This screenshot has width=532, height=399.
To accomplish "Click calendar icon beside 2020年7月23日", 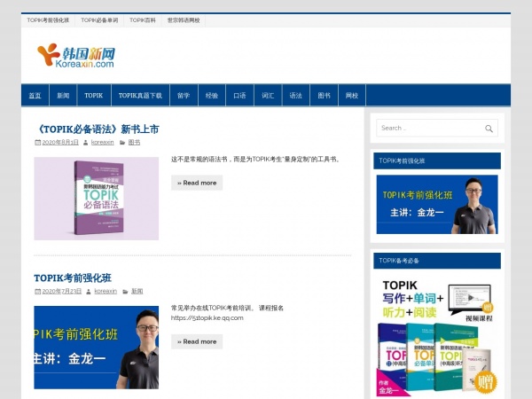I will [37, 292].
